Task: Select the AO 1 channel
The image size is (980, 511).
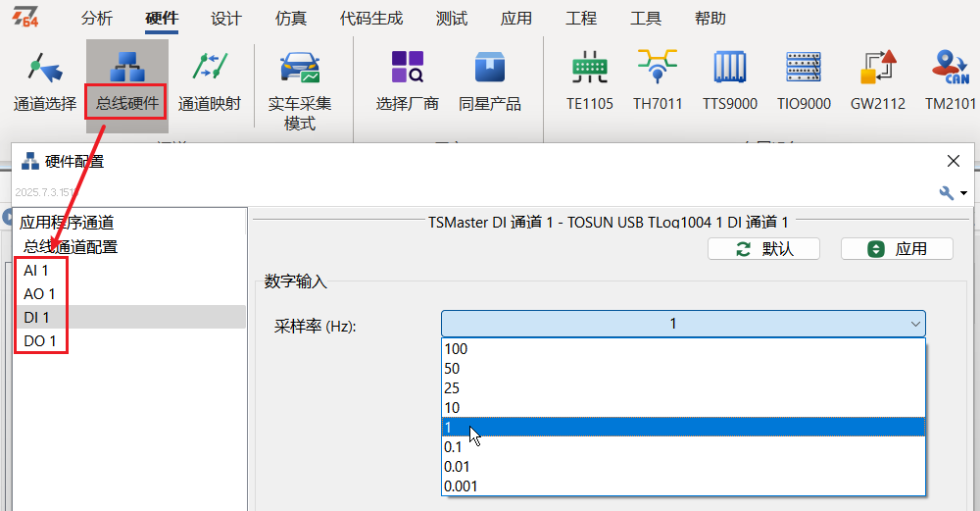Action: [39, 294]
